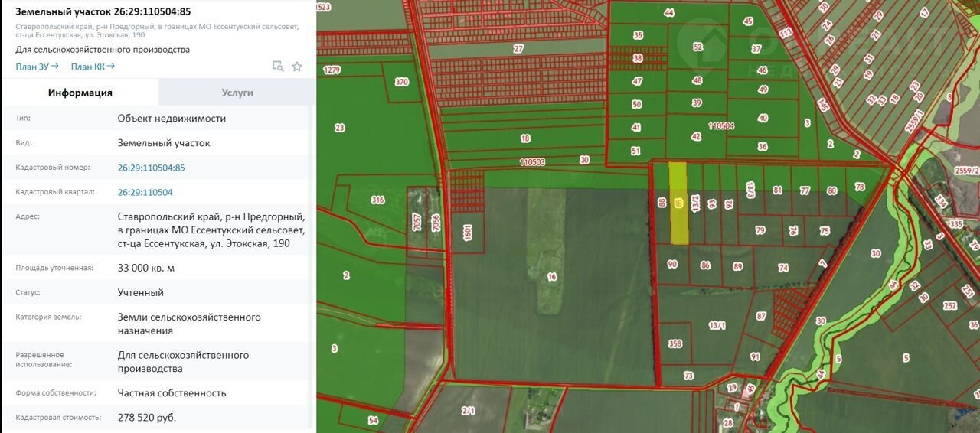Select map parcel labeled 358

click(675, 344)
